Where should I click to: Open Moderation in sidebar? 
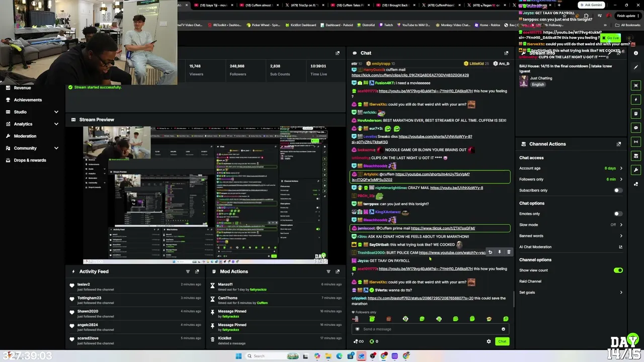[25, 136]
